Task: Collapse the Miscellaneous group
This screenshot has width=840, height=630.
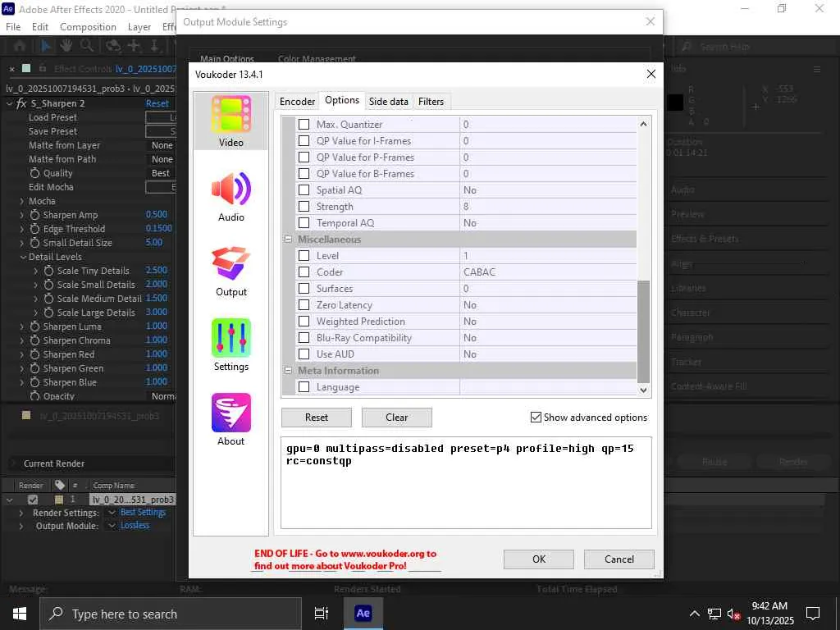Action: coord(288,240)
